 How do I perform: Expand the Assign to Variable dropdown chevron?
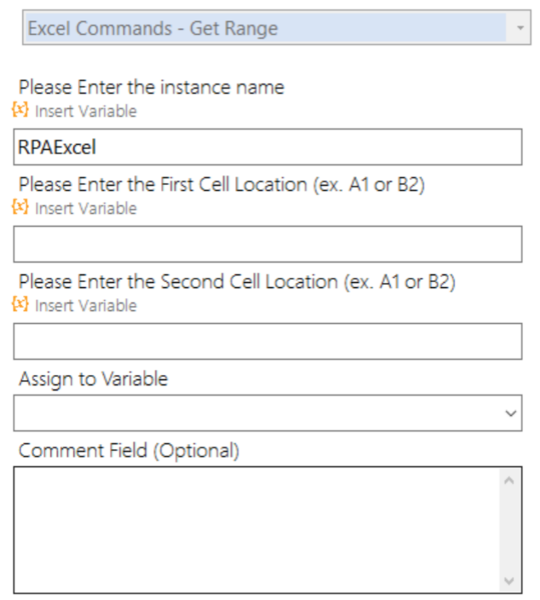511,413
